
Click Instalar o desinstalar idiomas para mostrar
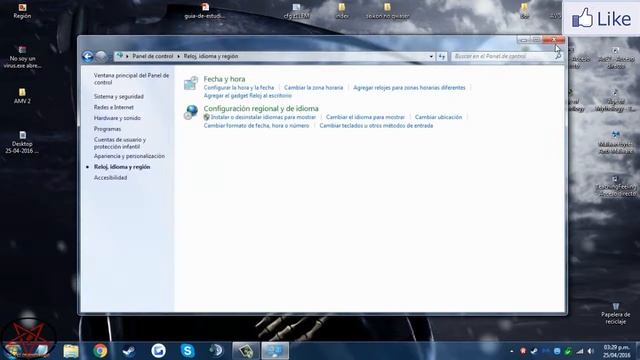point(263,117)
